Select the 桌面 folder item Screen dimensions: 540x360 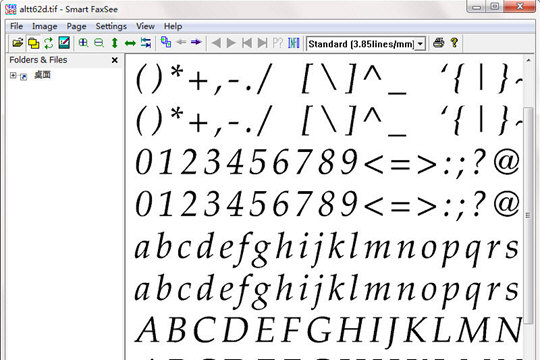pos(42,75)
